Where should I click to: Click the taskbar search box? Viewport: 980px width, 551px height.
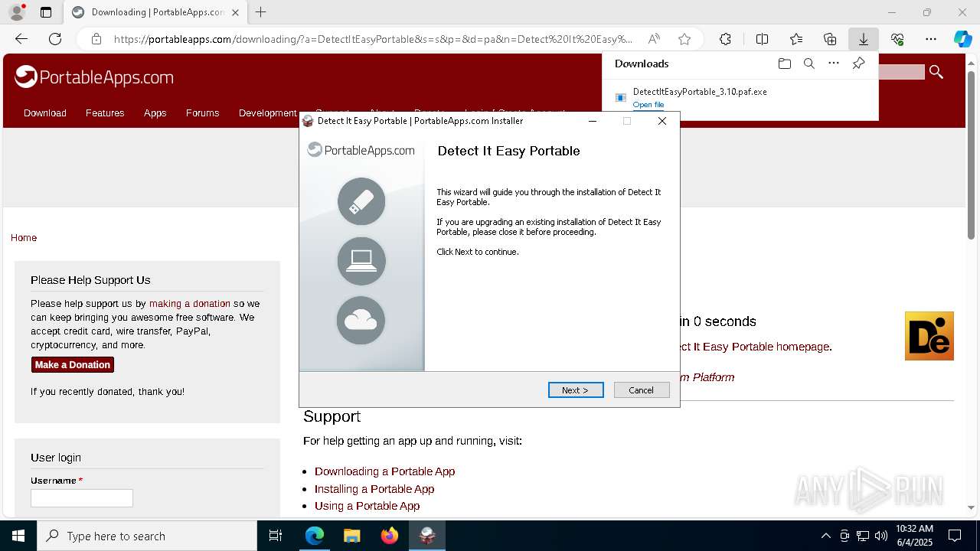(x=147, y=536)
